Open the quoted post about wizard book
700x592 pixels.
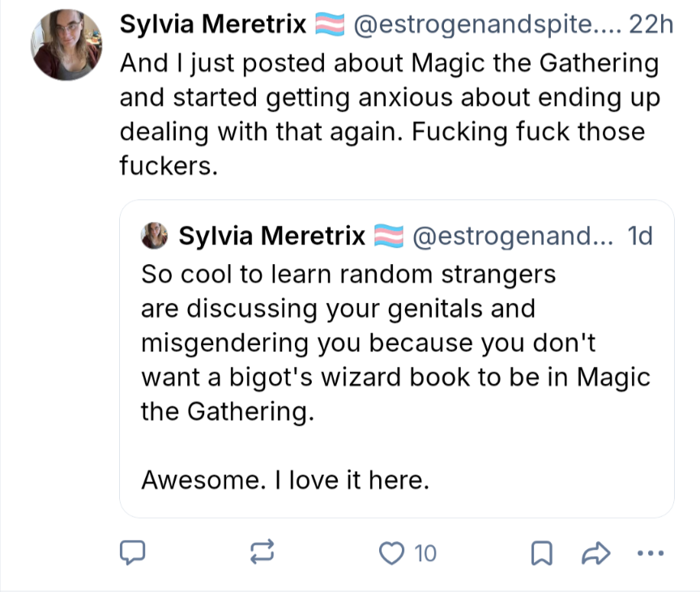point(397,359)
